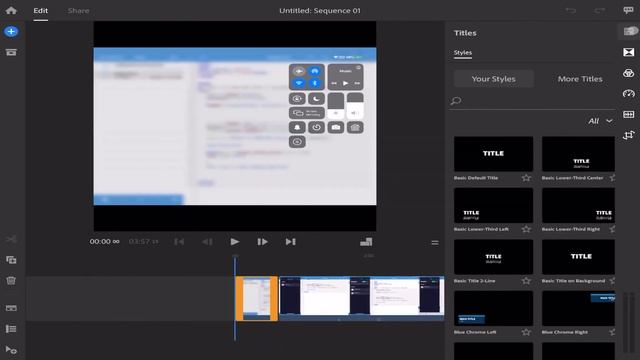Play the sequence

(234, 242)
